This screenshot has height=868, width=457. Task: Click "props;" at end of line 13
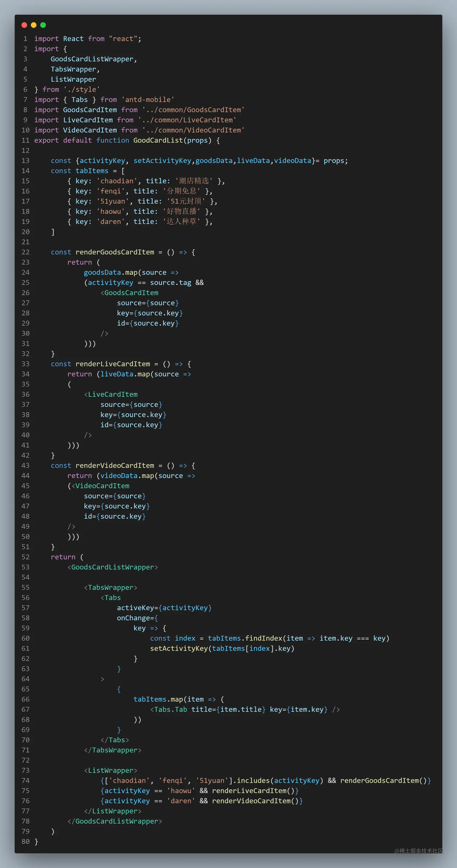click(336, 160)
